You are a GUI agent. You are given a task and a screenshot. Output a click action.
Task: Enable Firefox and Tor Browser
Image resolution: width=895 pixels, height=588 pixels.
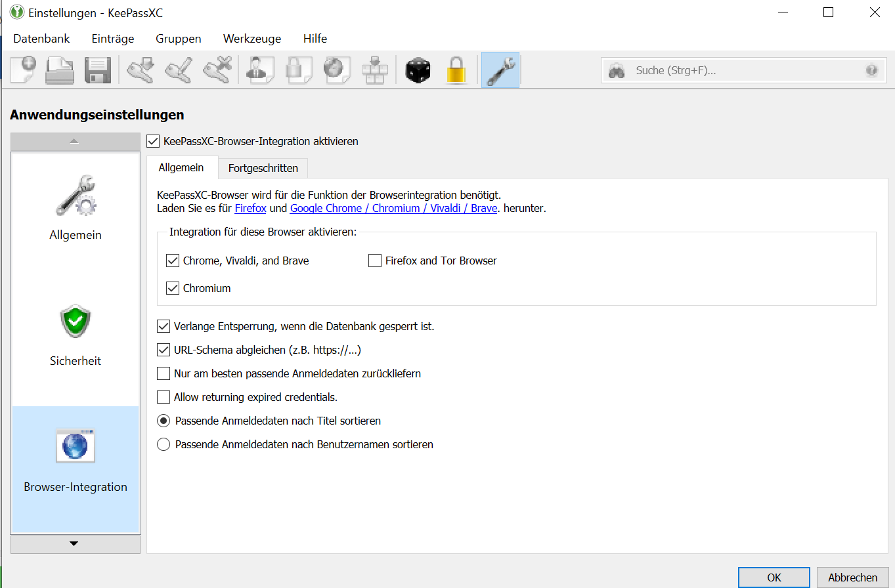(x=375, y=261)
